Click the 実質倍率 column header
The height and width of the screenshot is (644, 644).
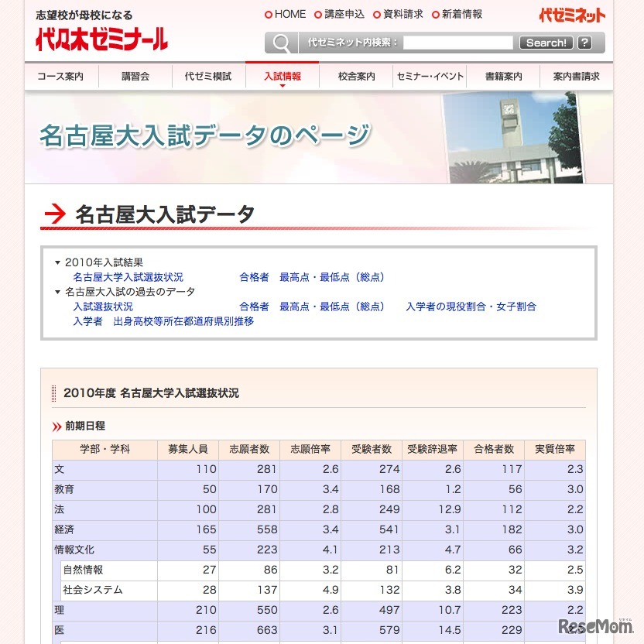coord(555,449)
